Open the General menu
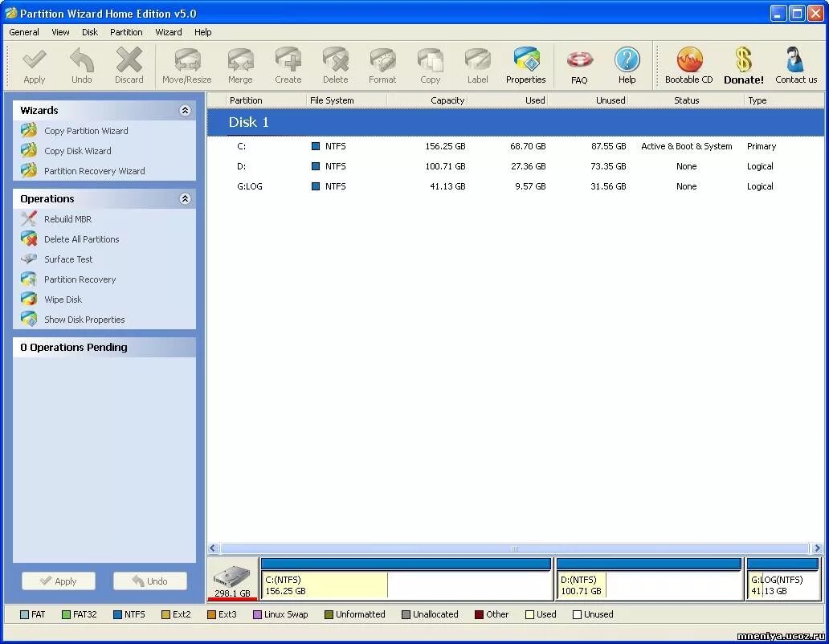829x644 pixels. [x=24, y=31]
